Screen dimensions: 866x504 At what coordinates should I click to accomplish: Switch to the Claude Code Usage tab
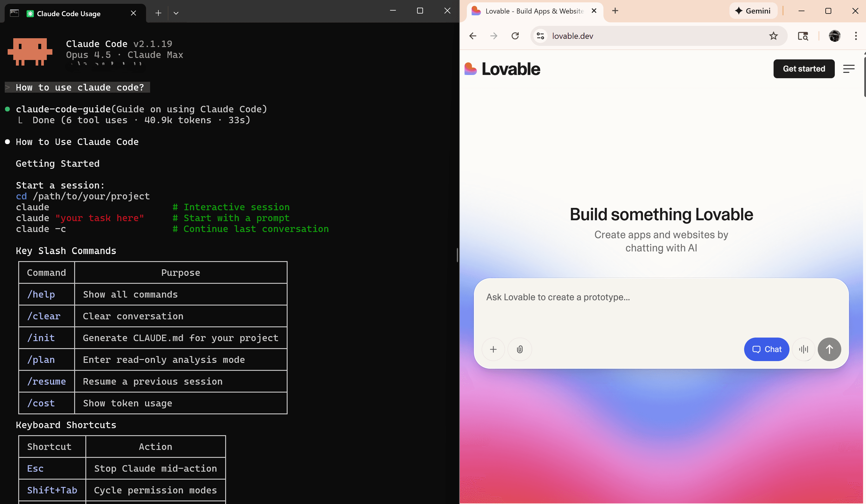(69, 14)
